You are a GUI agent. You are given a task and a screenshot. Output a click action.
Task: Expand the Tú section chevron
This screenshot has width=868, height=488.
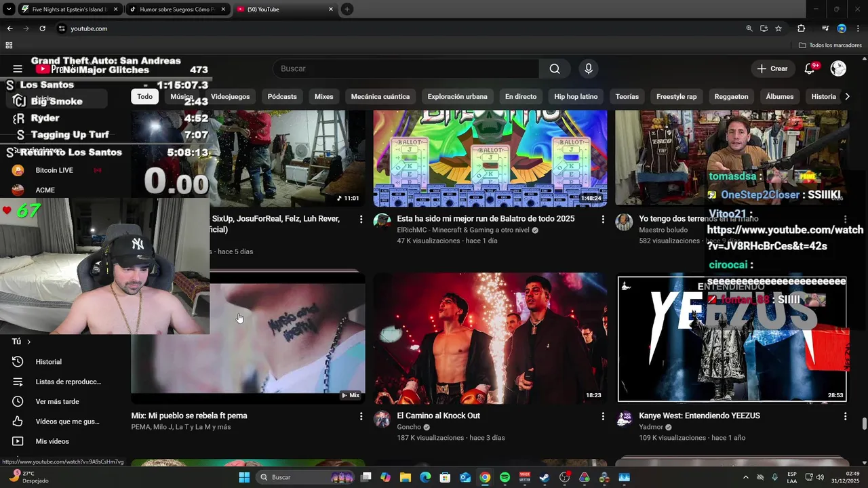[x=28, y=342]
